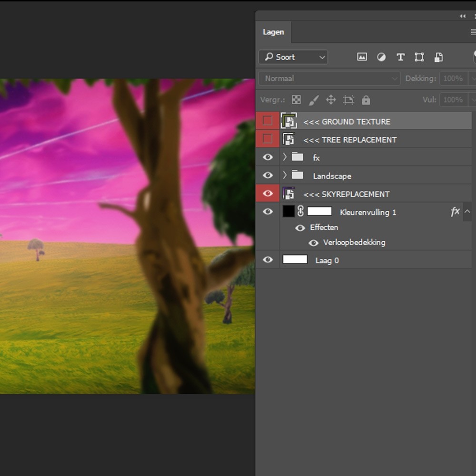Hide the Laag 0 layer
The image size is (476, 476).
[268, 259]
